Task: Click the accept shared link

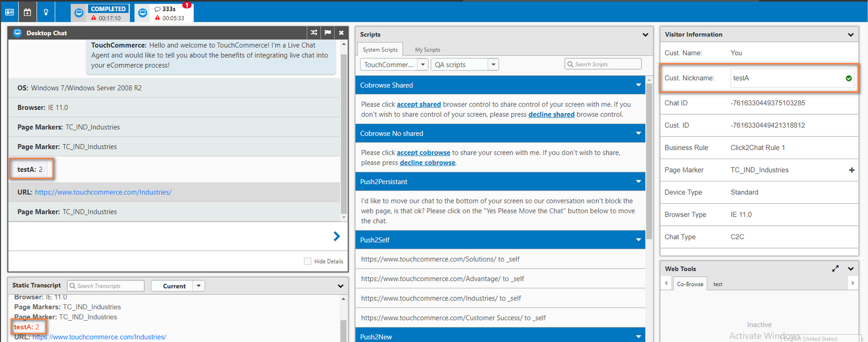Action: 419,104
